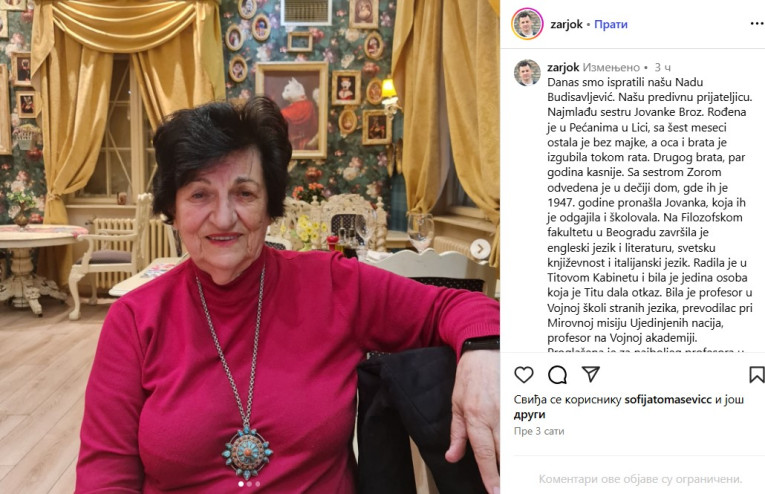Like the post with the heart icon
The height and width of the screenshot is (494, 765).
tap(524, 375)
